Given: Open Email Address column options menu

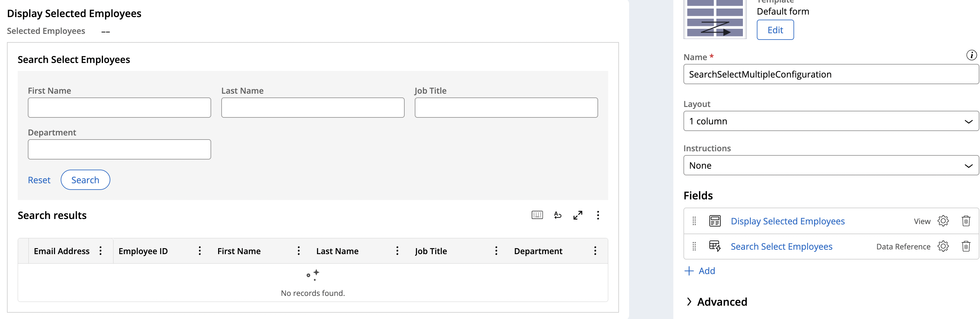Looking at the screenshot, I should [x=101, y=250].
